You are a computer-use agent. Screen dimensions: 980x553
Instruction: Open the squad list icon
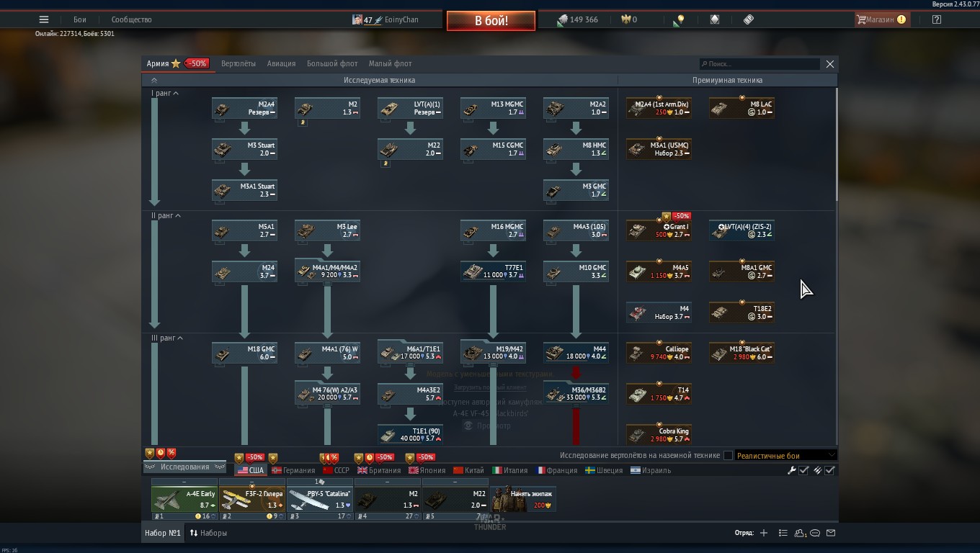tap(783, 533)
